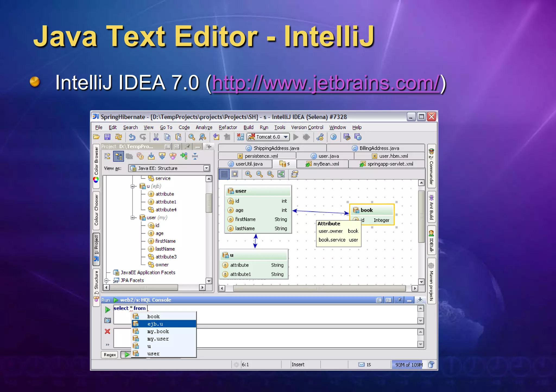Click the diagram Zoom Out icon

259,174
